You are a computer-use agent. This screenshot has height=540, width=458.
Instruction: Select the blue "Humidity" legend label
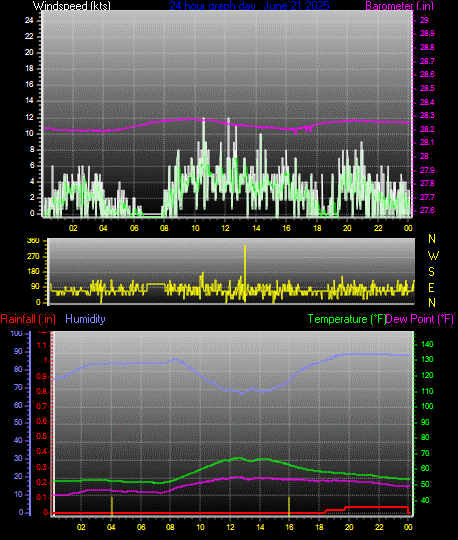(x=85, y=319)
